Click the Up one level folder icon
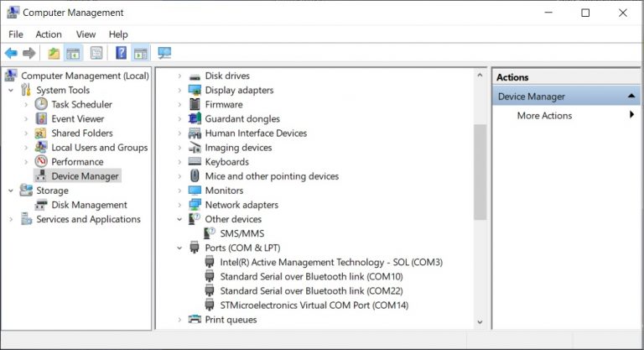Viewport: 644px width, 350px height. 54,53
